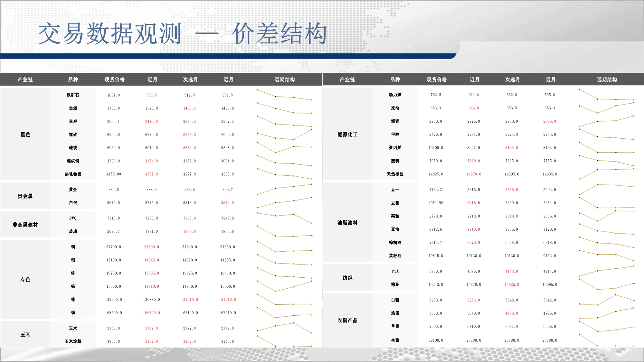Viewport: 644px width, 362px height.
Task: Click the 白糖 near-month value 5283.0
Action: [474, 300]
